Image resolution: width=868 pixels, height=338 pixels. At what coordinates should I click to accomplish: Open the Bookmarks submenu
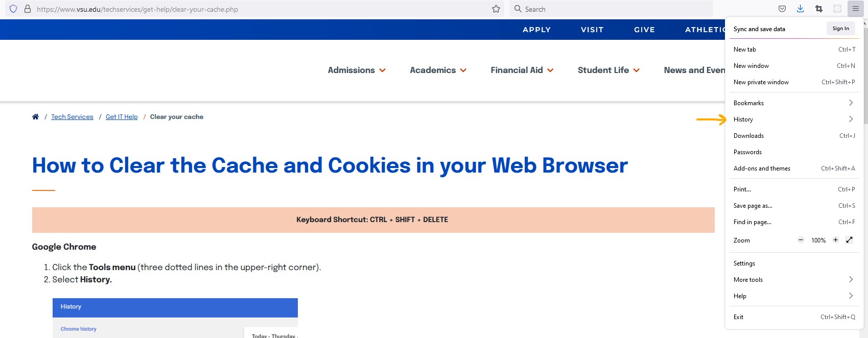[794, 103]
